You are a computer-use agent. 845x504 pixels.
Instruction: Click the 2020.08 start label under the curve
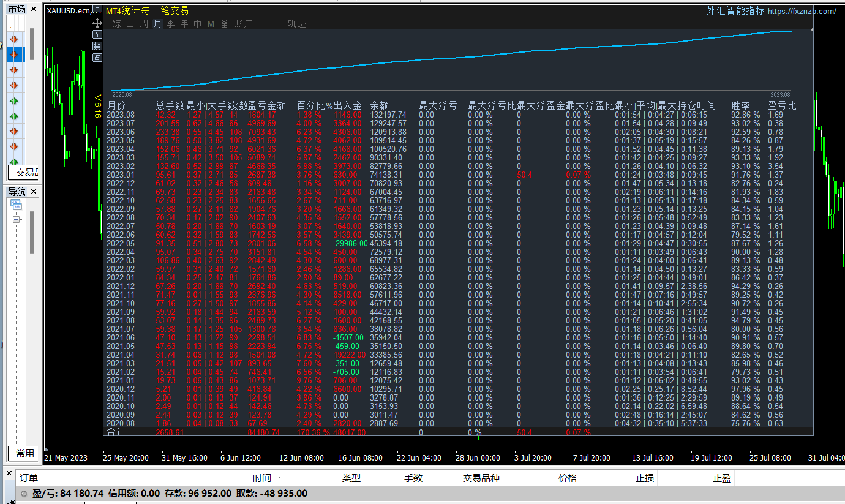(122, 95)
